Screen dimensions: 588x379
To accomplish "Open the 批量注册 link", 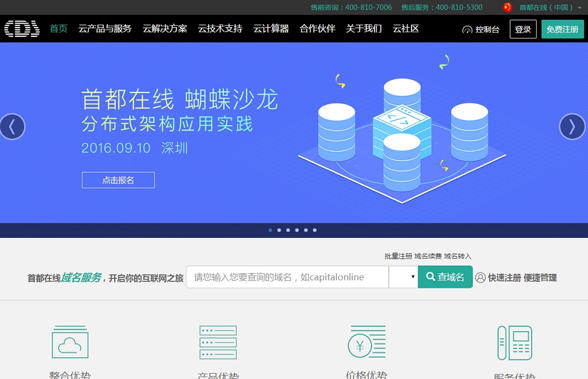I will pos(398,256).
